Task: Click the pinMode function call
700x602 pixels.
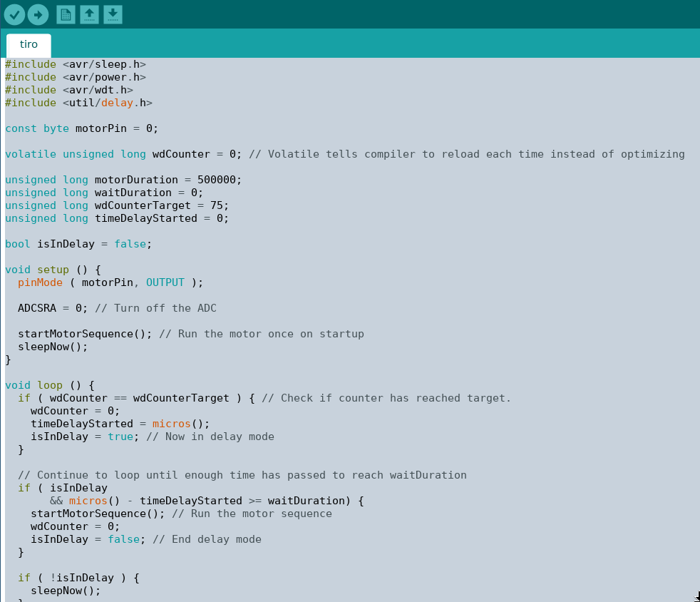Action: [x=40, y=282]
